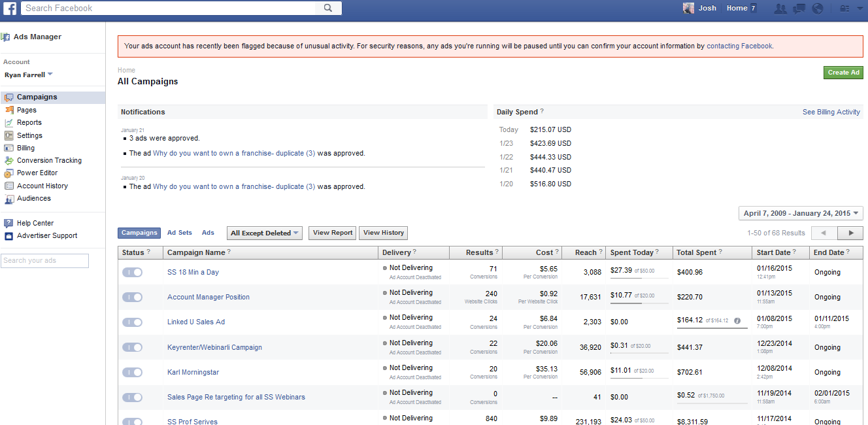Toggle the Account Manager Position campaign status
Screen dimensions: 868x425
(132, 297)
